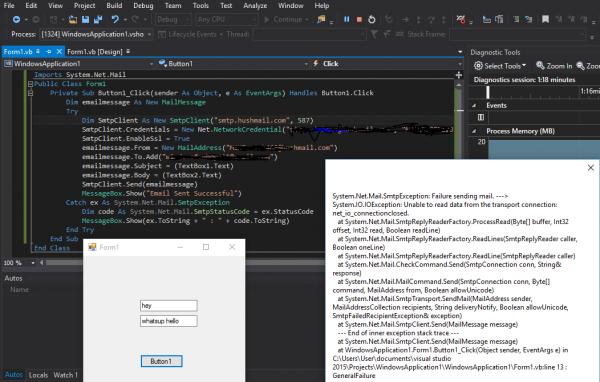The height and width of the screenshot is (382, 600).
Task: Open the Test menu
Action: coord(226,6)
